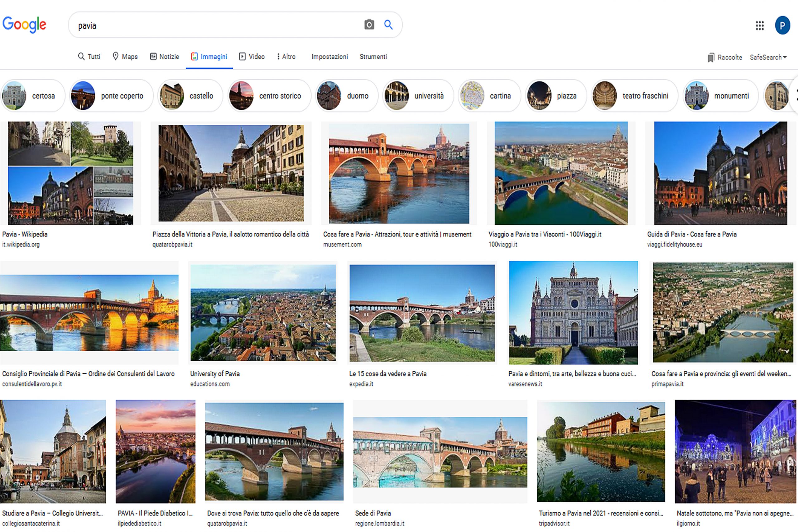This screenshot has height=532, width=798.
Task: Open the Google apps grid
Action: click(x=760, y=26)
